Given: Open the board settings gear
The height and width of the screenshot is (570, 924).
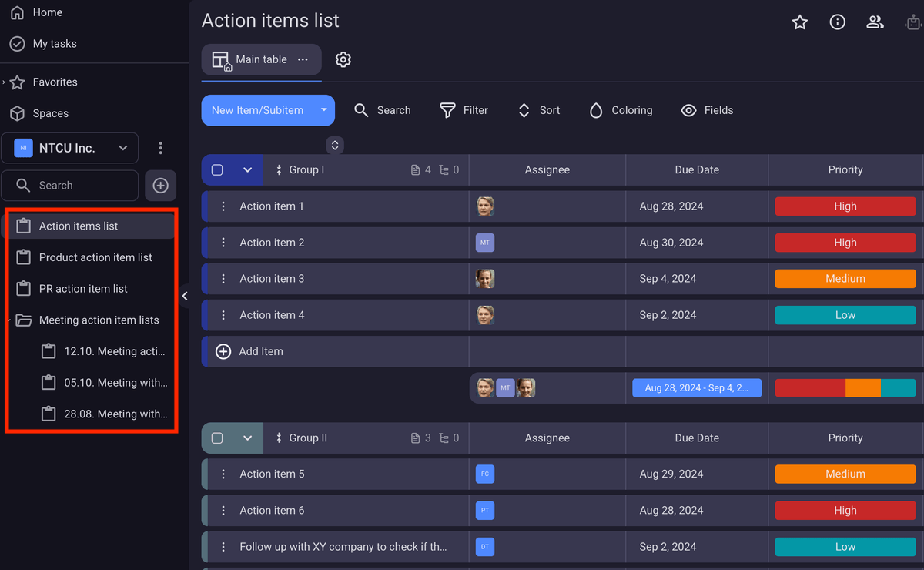Looking at the screenshot, I should 343,59.
